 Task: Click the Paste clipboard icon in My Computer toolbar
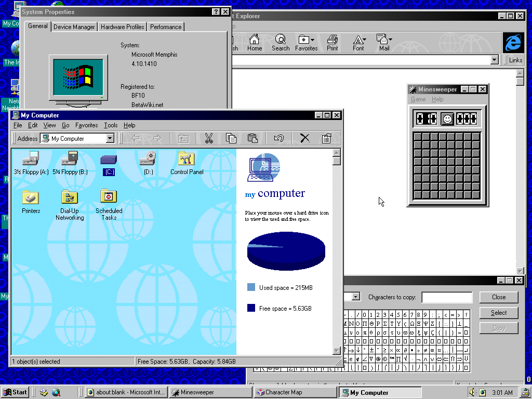pos(252,138)
